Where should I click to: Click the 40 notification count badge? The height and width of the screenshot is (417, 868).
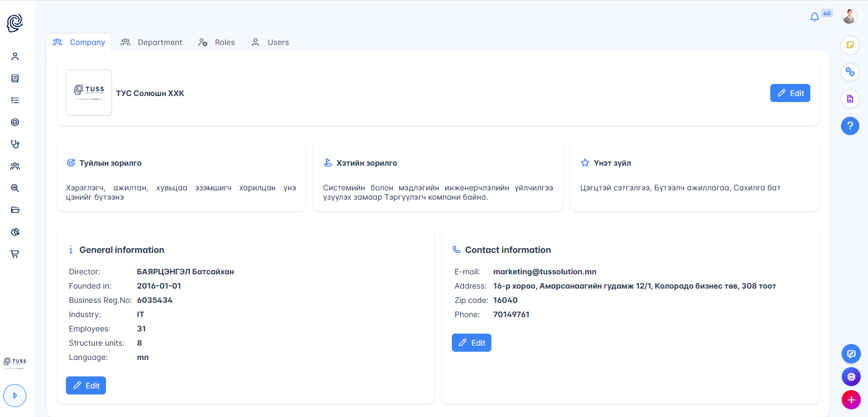tap(827, 13)
